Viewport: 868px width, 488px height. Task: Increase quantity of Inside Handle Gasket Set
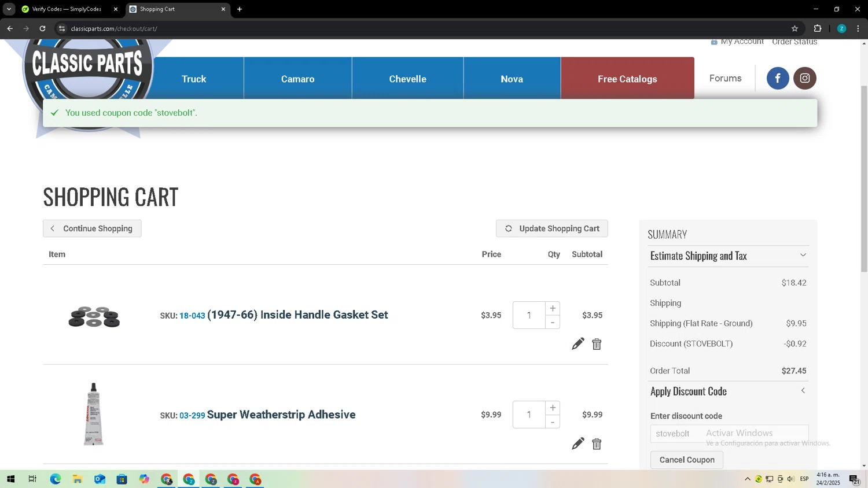553,308
